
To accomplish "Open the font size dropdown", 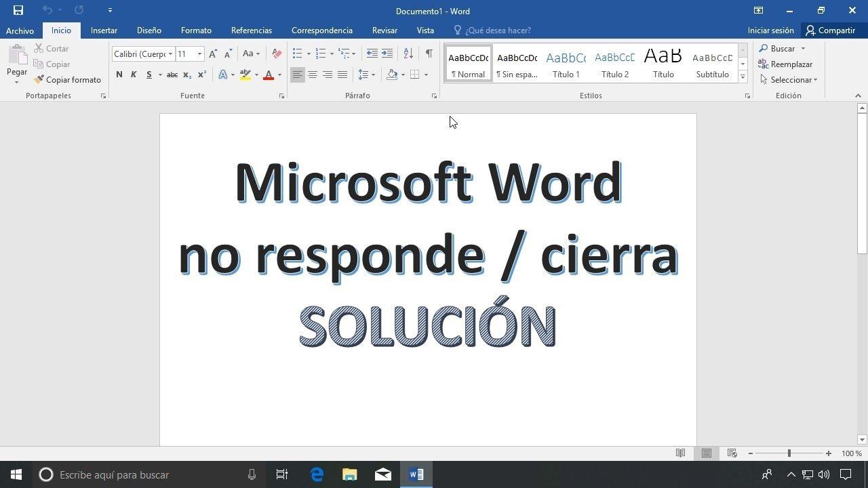I will tap(199, 54).
